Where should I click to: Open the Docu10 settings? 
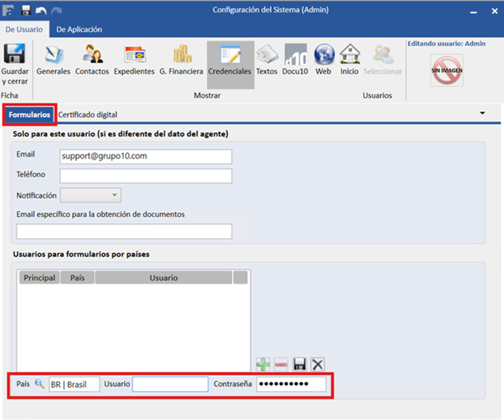pos(295,54)
